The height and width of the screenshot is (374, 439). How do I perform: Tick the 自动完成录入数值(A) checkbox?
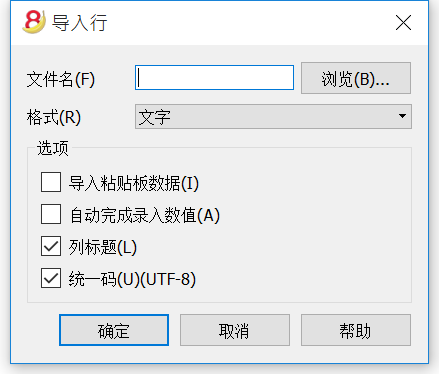coord(51,214)
